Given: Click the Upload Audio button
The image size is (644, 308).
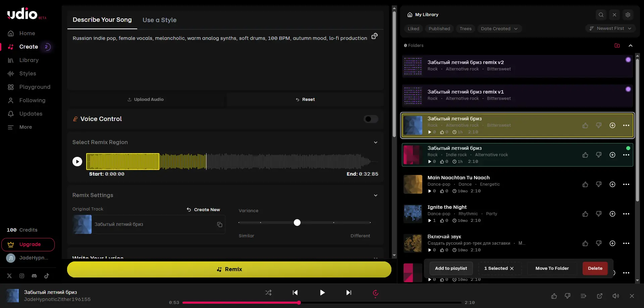Looking at the screenshot, I should coord(146,100).
